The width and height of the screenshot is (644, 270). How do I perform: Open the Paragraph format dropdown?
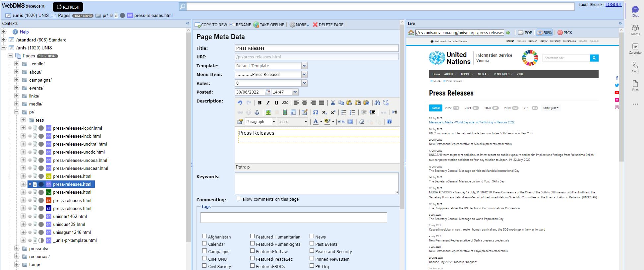click(274, 122)
